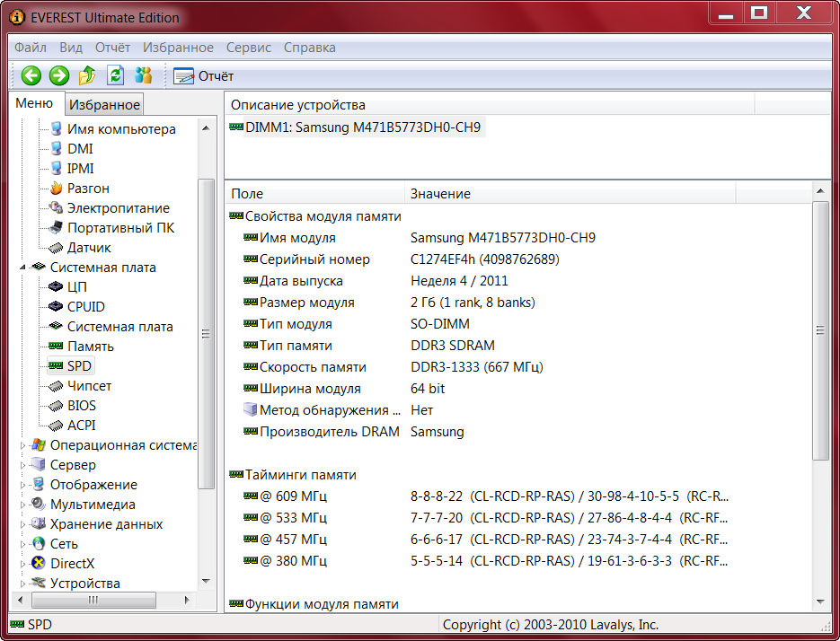840x641 pixels.
Task: Select the @ 609 МГц timing row
Action: tap(485, 496)
